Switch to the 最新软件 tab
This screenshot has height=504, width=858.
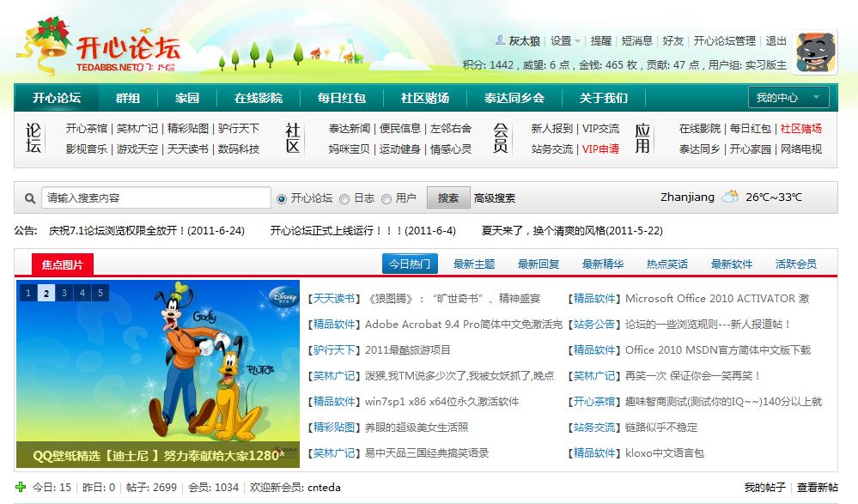click(x=732, y=264)
